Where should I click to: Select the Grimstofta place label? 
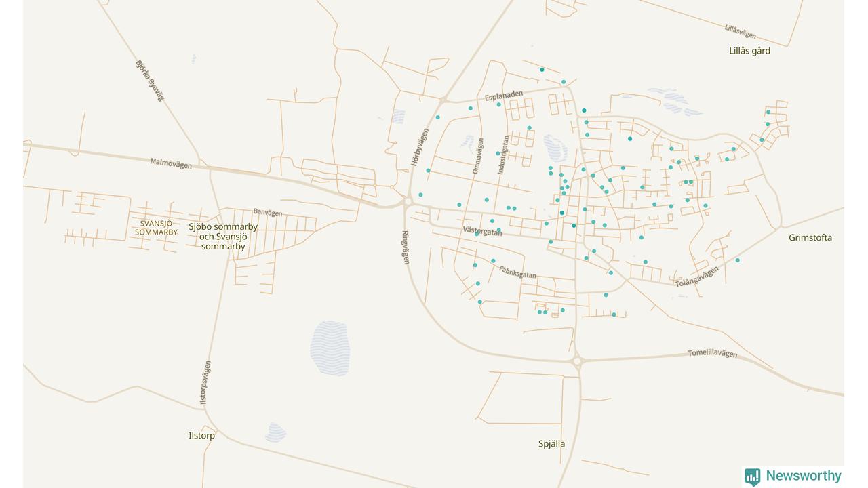(810, 238)
